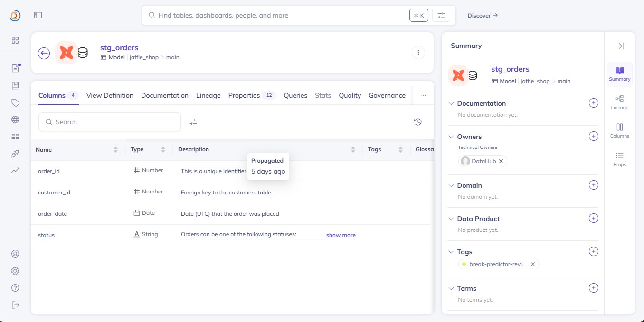Open the domains globe icon in sidebar
This screenshot has height=322, width=644.
click(15, 120)
